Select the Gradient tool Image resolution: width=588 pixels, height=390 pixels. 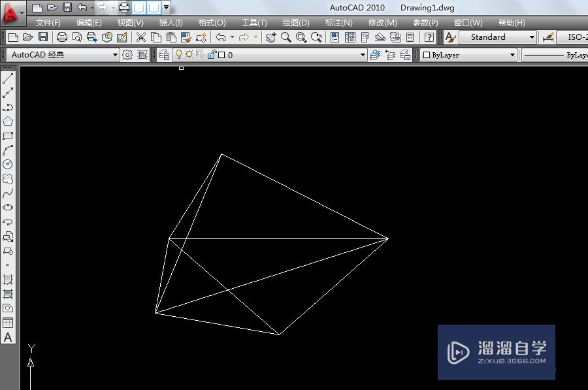pos(8,293)
